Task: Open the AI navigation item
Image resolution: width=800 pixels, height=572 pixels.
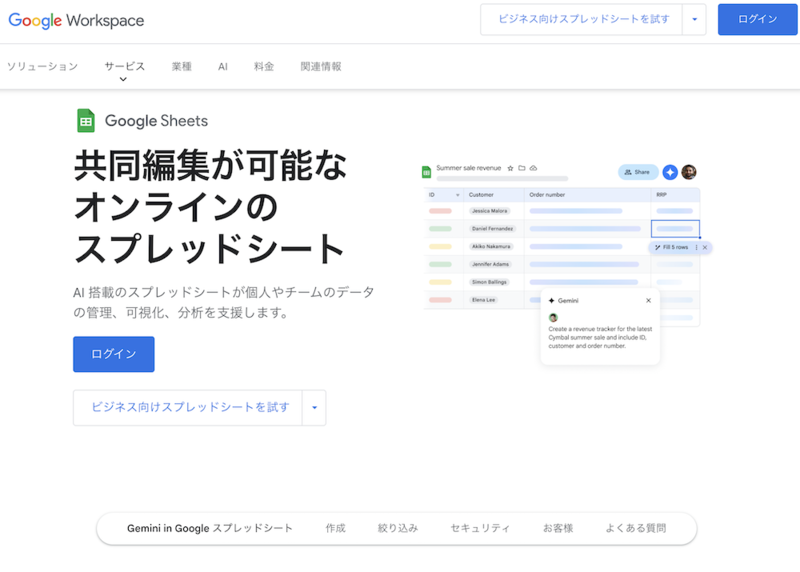Action: pos(223,66)
